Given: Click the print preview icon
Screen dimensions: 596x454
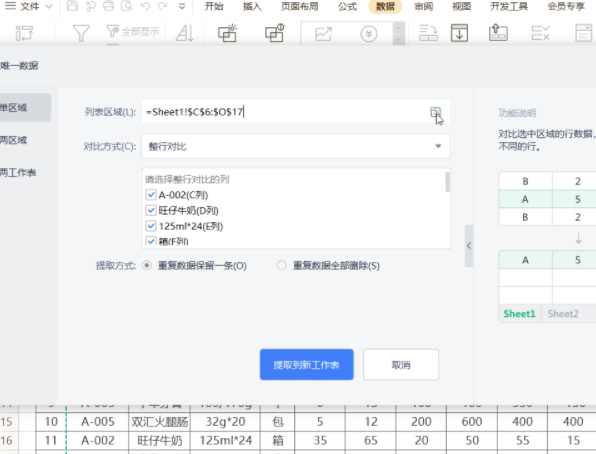Looking at the screenshot, I should click(127, 6).
